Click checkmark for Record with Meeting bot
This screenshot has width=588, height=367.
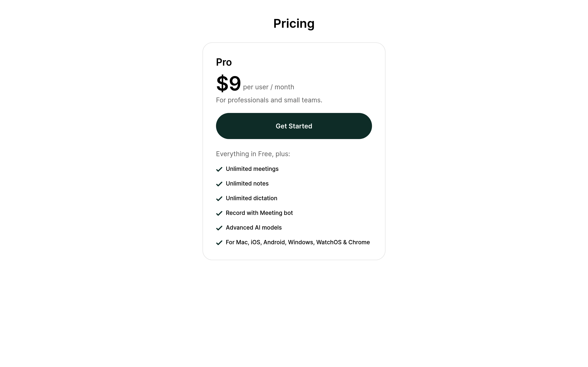coord(219,213)
